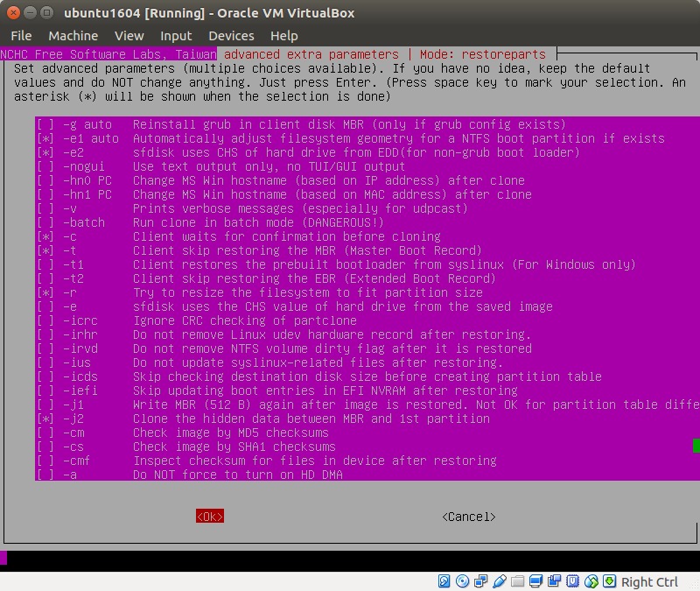This screenshot has height=591, width=700.
Task: Open the Devices menu
Action: 231,36
